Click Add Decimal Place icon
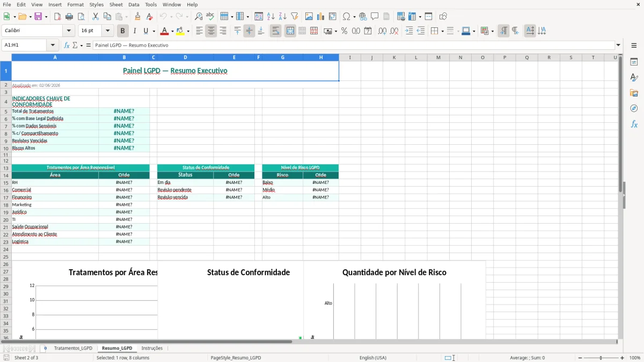The width and height of the screenshot is (644, 362). (382, 31)
